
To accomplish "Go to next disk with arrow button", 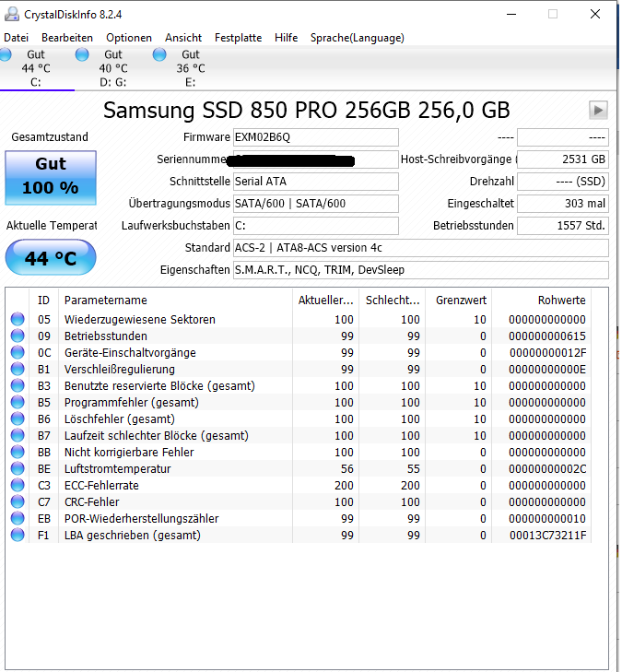I will tap(598, 110).
